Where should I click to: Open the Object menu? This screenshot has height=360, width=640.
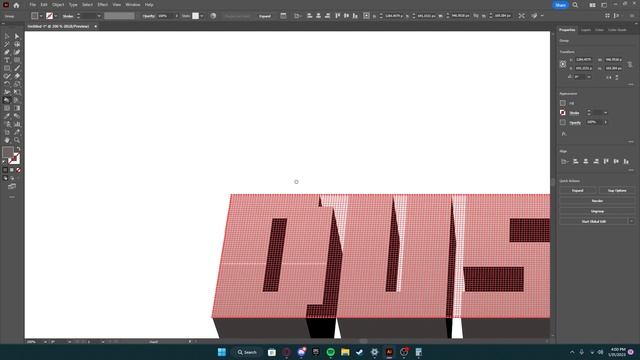click(58, 5)
